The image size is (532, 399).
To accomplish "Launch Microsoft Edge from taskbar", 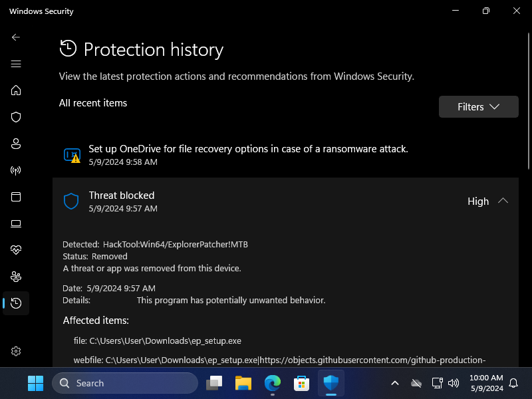I will click(x=272, y=383).
